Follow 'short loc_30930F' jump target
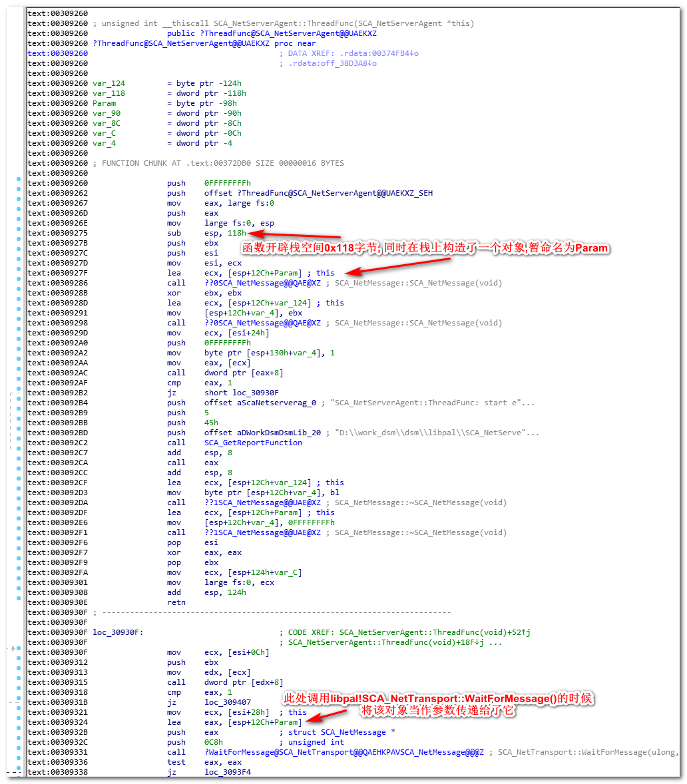Image resolution: width=687 pixels, height=784 pixels. (242, 393)
